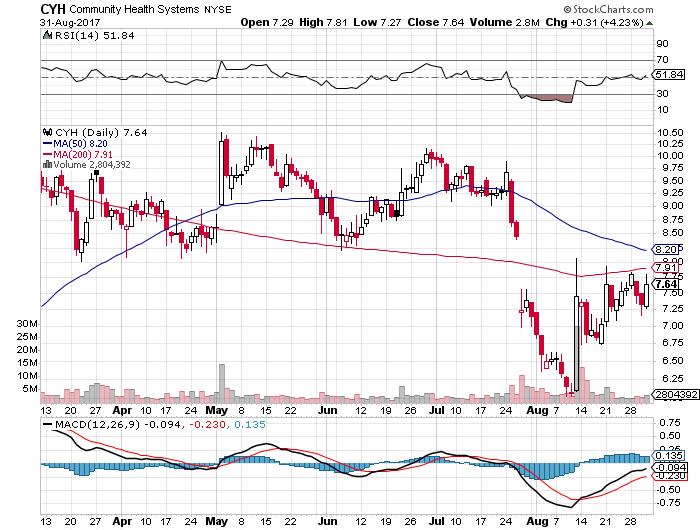Viewport: 700px width, 530px height.
Task: Select the blue MA(50) legend line marker
Action: coord(45,142)
